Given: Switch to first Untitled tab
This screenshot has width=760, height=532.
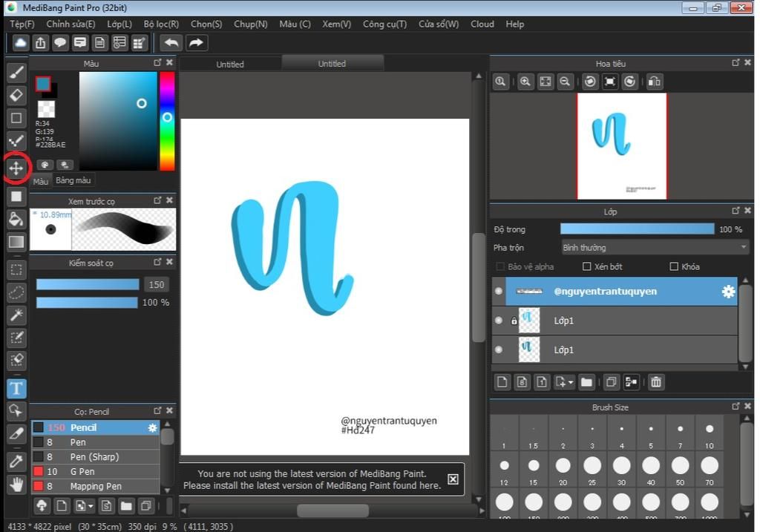Looking at the screenshot, I should (x=230, y=64).
